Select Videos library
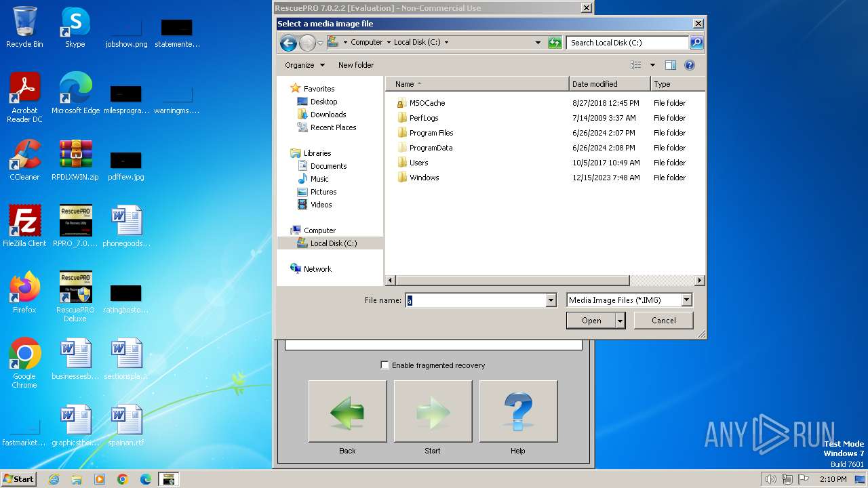868x488 pixels. coord(321,205)
